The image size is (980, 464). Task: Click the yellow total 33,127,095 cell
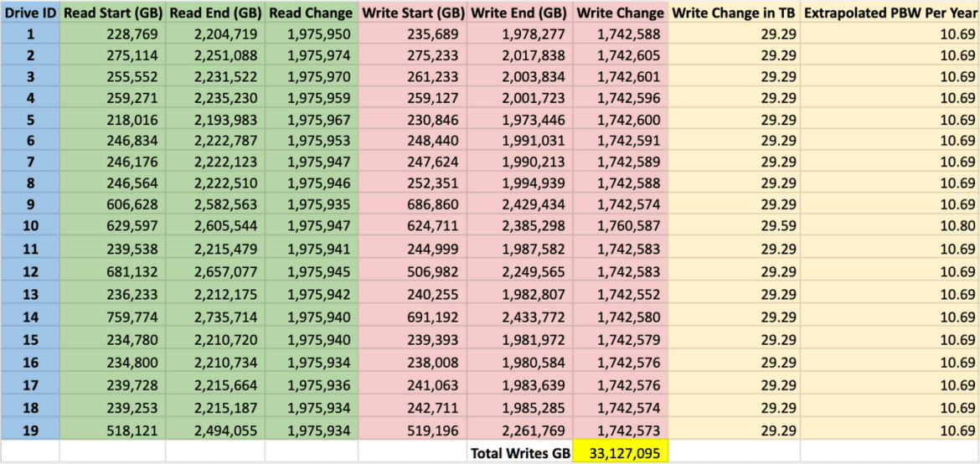(x=620, y=453)
